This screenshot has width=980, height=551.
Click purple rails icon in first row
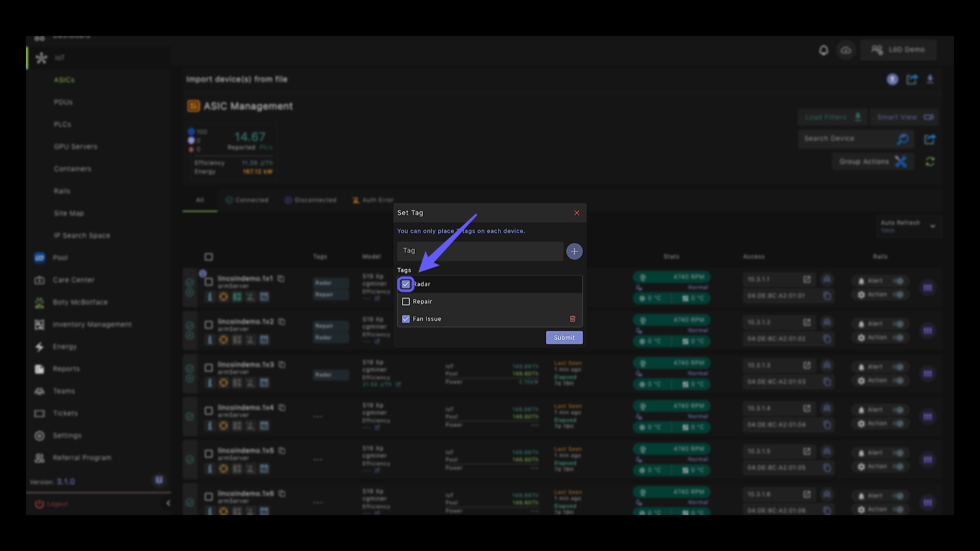click(x=927, y=288)
